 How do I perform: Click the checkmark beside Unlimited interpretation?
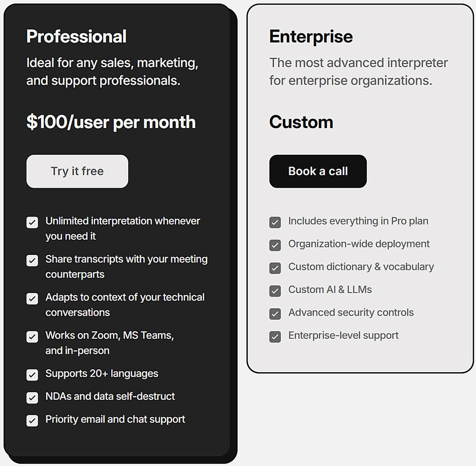[x=32, y=222]
